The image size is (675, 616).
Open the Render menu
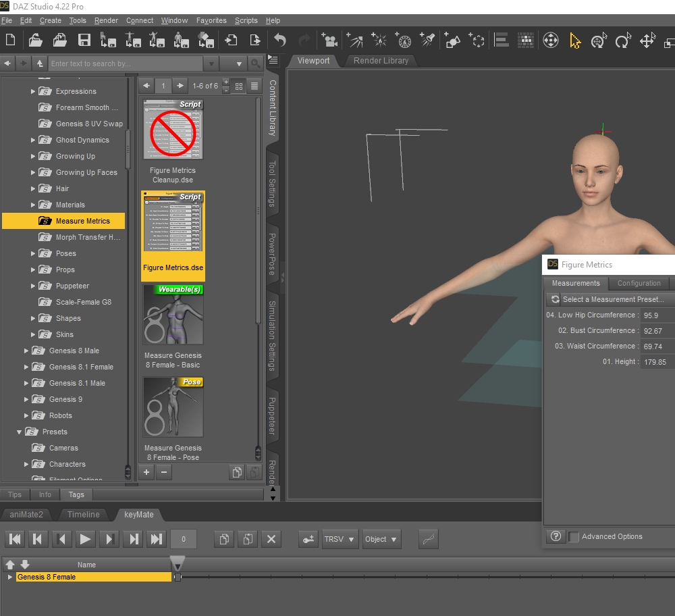click(x=106, y=20)
